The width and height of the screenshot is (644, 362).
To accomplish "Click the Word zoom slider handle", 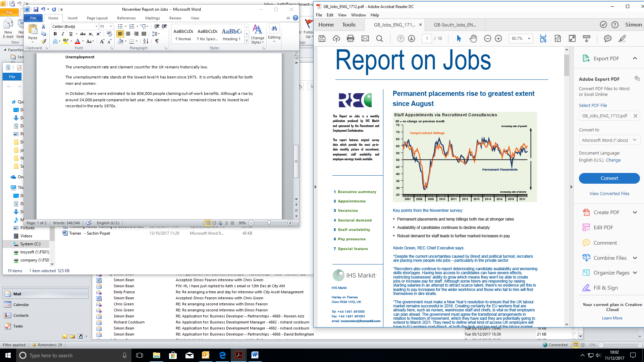I will tap(269, 223).
